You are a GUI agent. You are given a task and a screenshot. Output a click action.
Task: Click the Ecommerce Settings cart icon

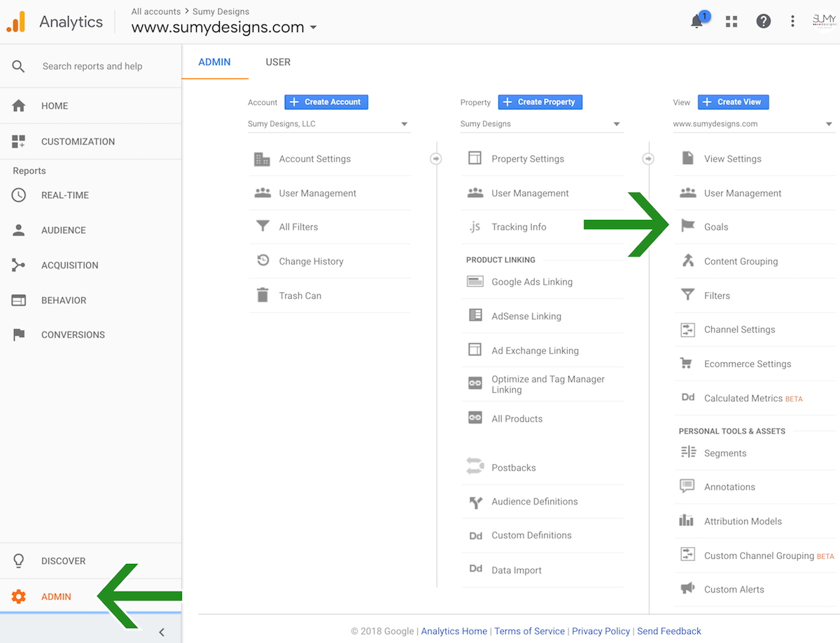[x=687, y=364]
